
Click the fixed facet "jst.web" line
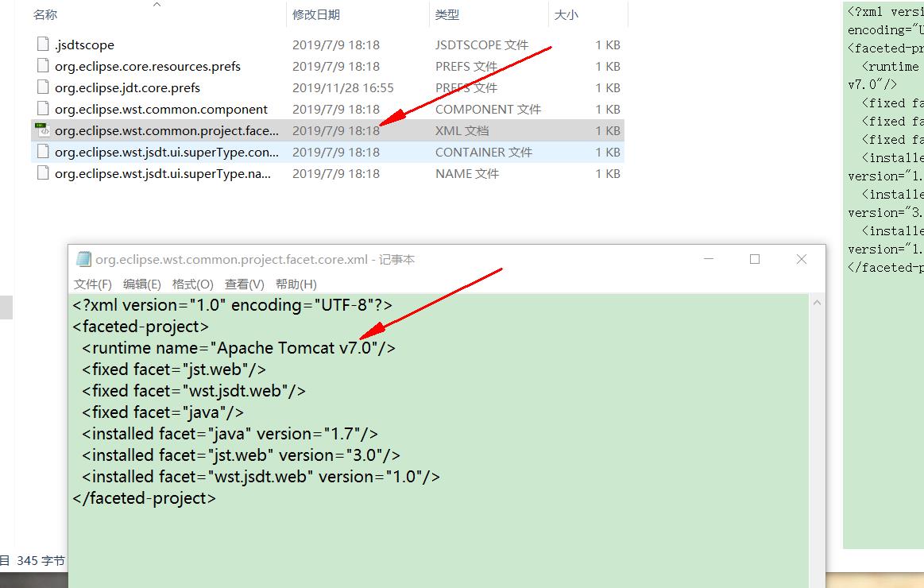tap(174, 369)
